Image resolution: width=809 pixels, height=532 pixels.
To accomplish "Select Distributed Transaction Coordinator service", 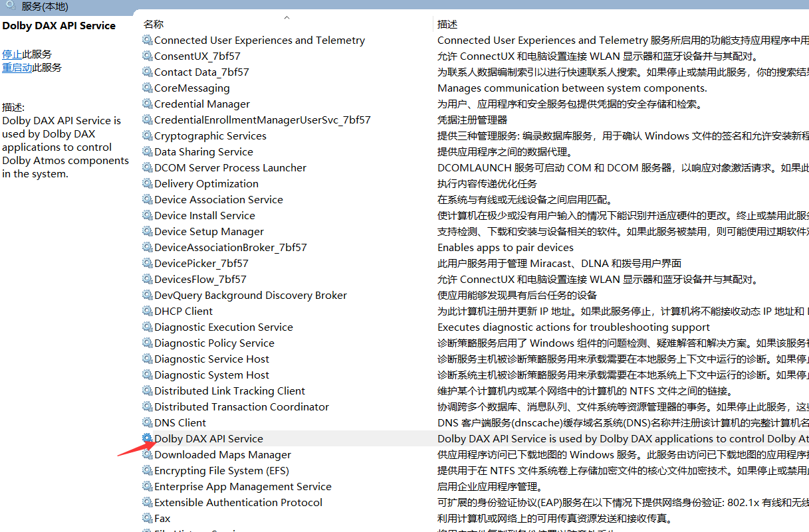I will click(x=241, y=407).
